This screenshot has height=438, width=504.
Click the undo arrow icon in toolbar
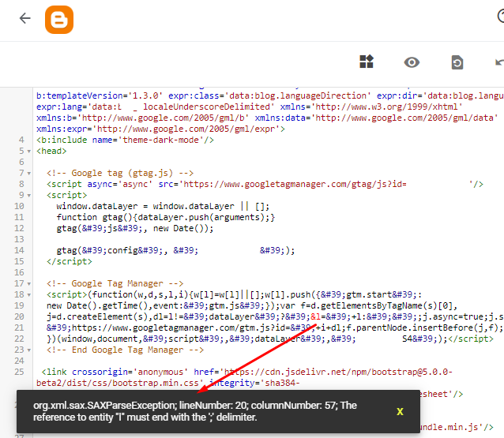(x=499, y=62)
